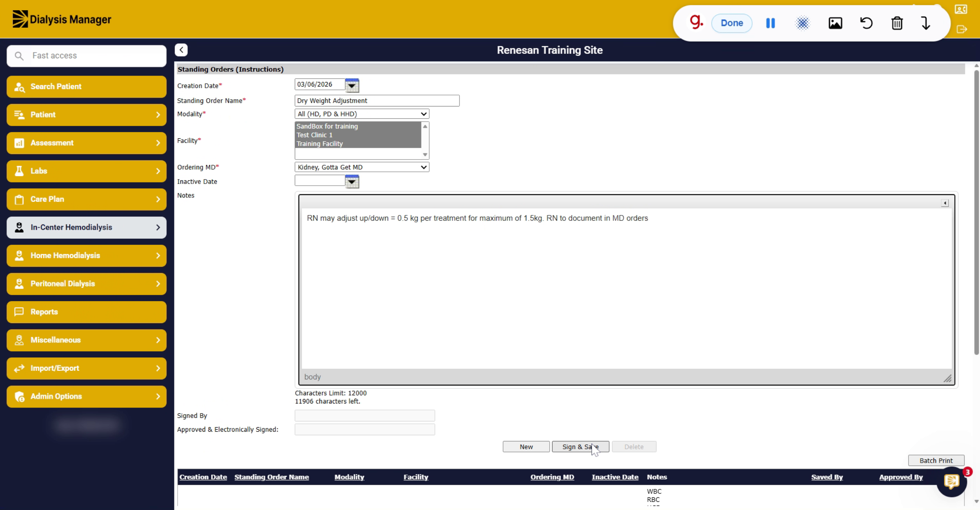Collapse the sidebar with back arrow button
The height and width of the screenshot is (510, 980).
coord(181,50)
